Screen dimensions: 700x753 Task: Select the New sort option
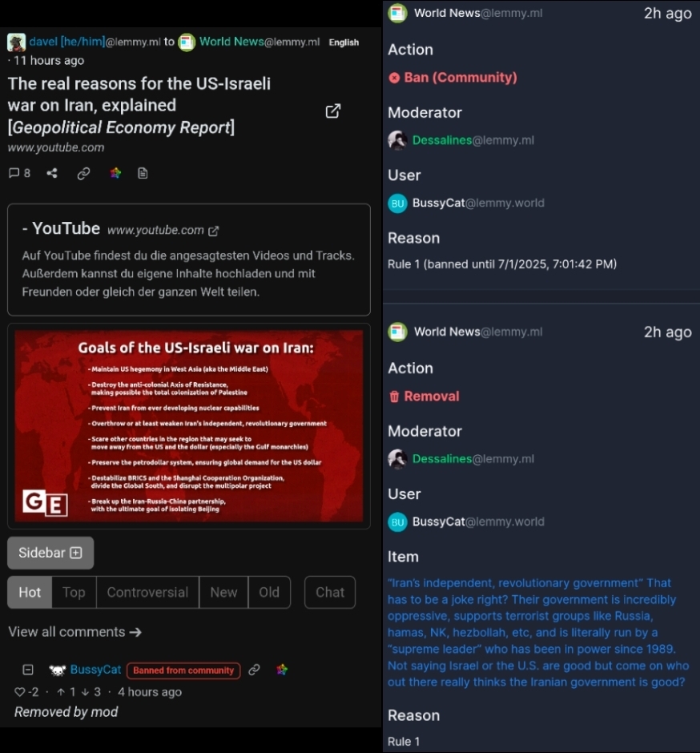[x=223, y=592]
